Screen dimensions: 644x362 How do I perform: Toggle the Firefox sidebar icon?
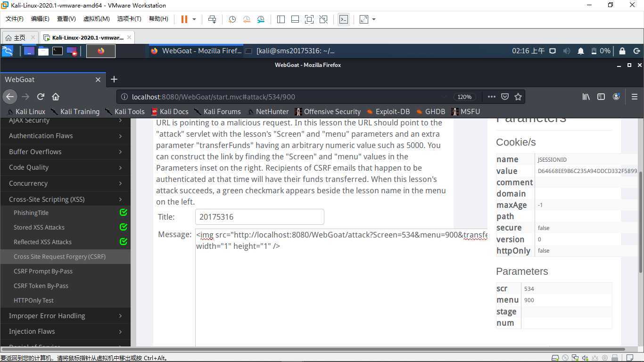(601, 97)
